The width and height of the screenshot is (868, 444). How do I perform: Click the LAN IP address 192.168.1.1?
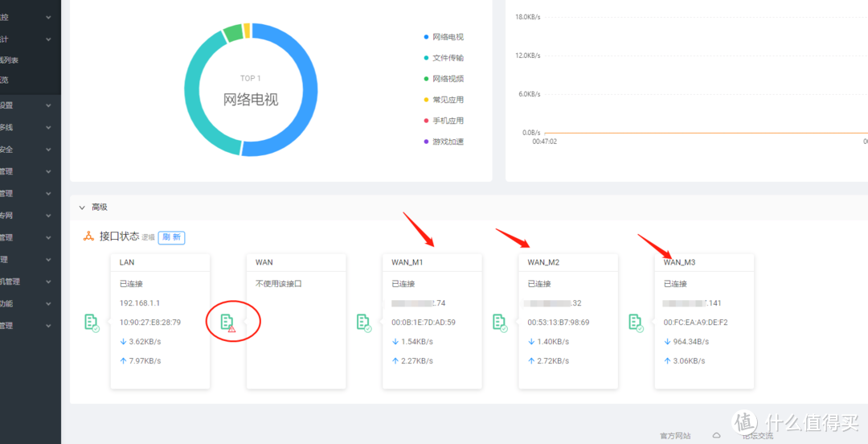pyautogui.click(x=140, y=303)
